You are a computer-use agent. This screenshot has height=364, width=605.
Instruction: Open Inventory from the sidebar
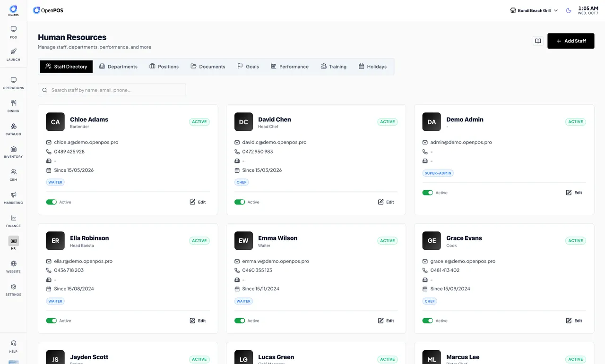pos(13,152)
